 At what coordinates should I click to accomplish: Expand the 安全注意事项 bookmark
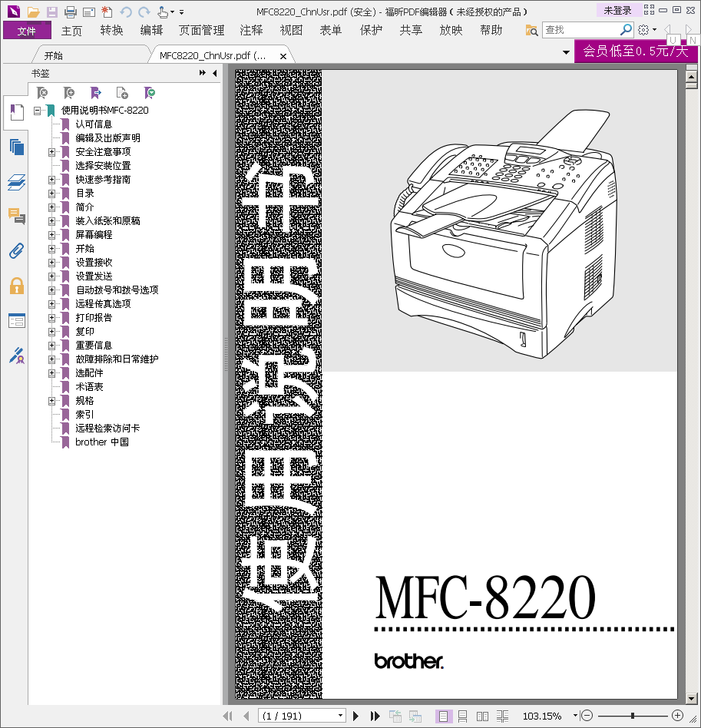[52, 152]
